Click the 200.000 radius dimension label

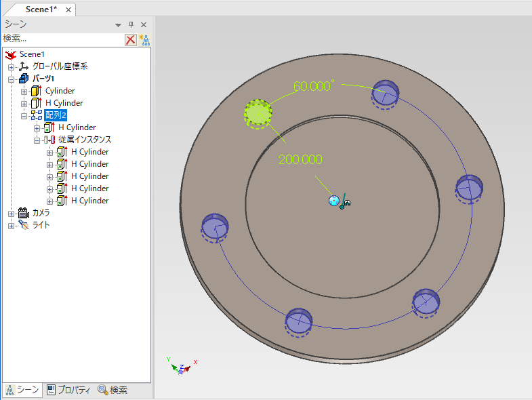pyautogui.click(x=300, y=159)
